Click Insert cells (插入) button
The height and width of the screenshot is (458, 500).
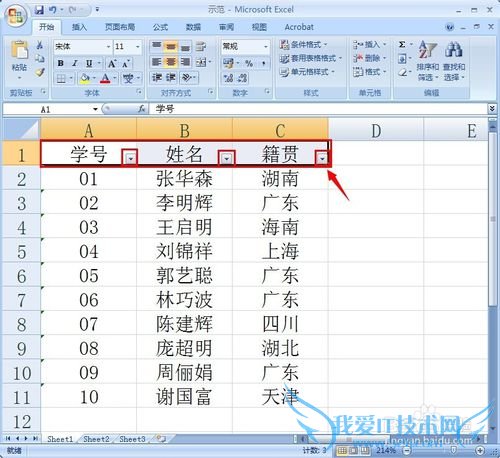(369, 44)
